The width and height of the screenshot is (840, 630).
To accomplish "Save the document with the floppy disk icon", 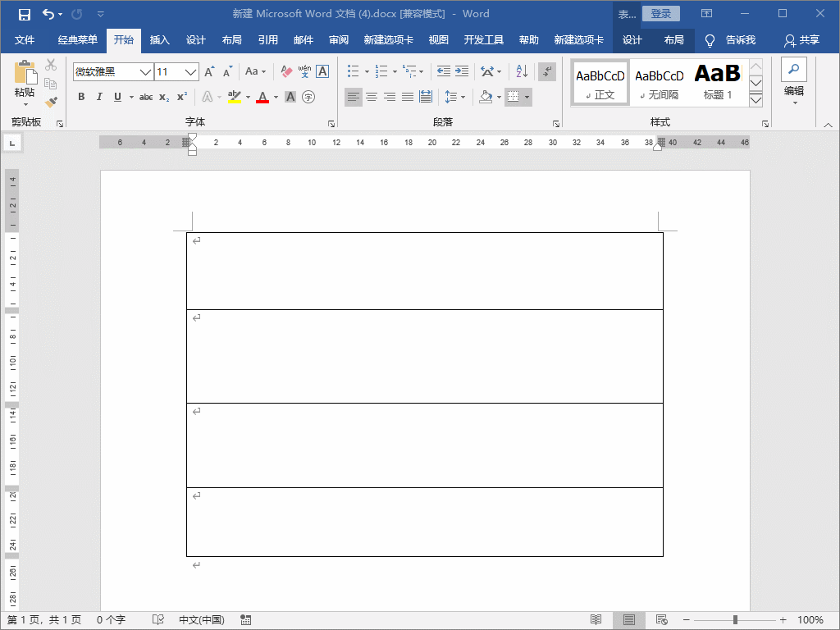I will coord(25,15).
